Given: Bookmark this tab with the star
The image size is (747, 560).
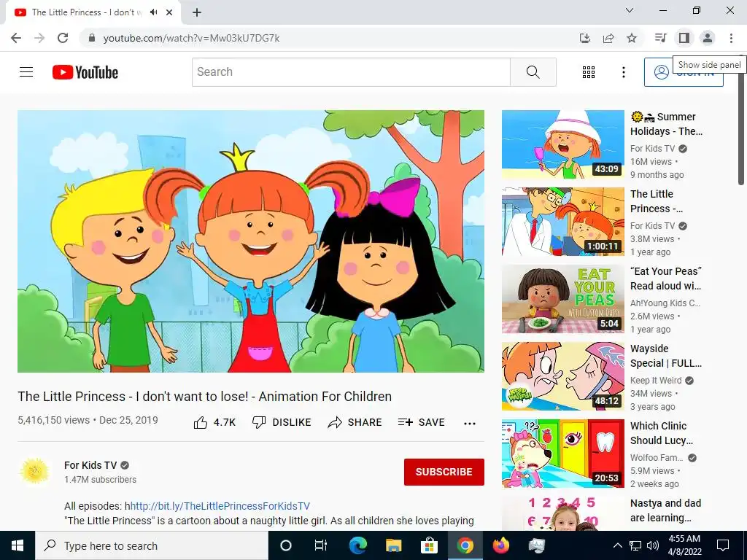Looking at the screenshot, I should (x=632, y=38).
